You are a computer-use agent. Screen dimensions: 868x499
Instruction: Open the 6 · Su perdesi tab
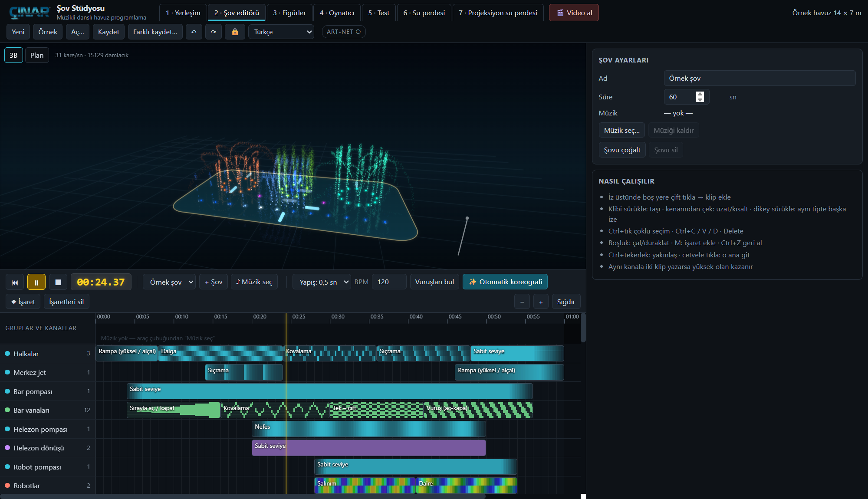[424, 13]
